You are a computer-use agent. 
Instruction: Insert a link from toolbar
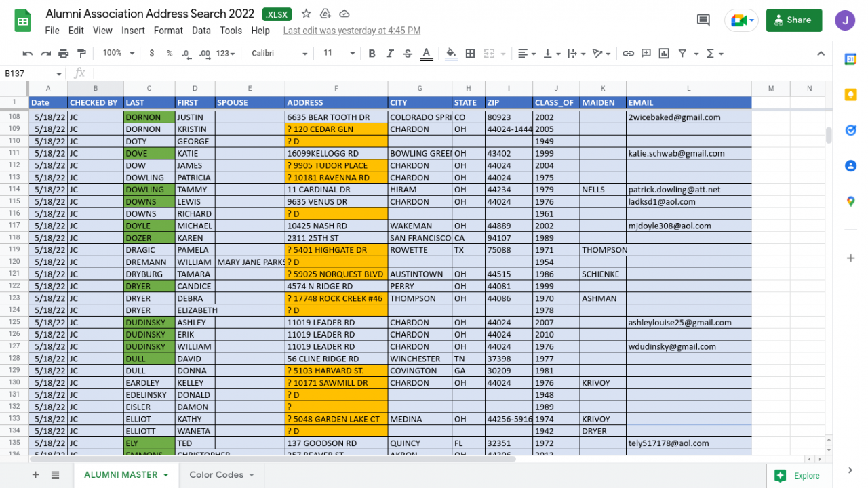(629, 54)
